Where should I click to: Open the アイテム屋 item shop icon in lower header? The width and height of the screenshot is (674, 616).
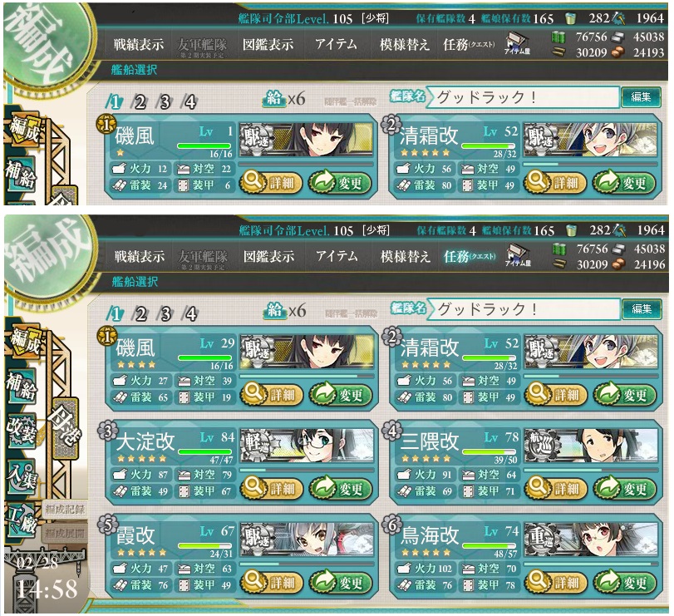518,256
